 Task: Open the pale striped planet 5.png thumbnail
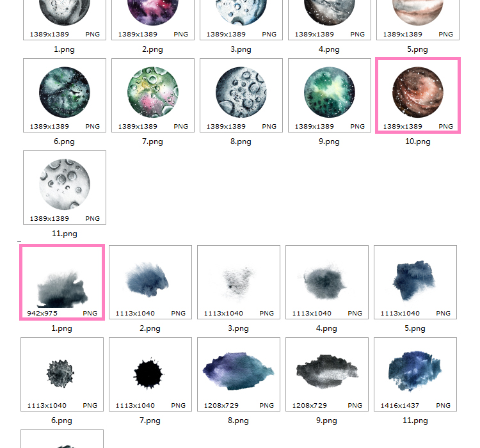[418, 19]
